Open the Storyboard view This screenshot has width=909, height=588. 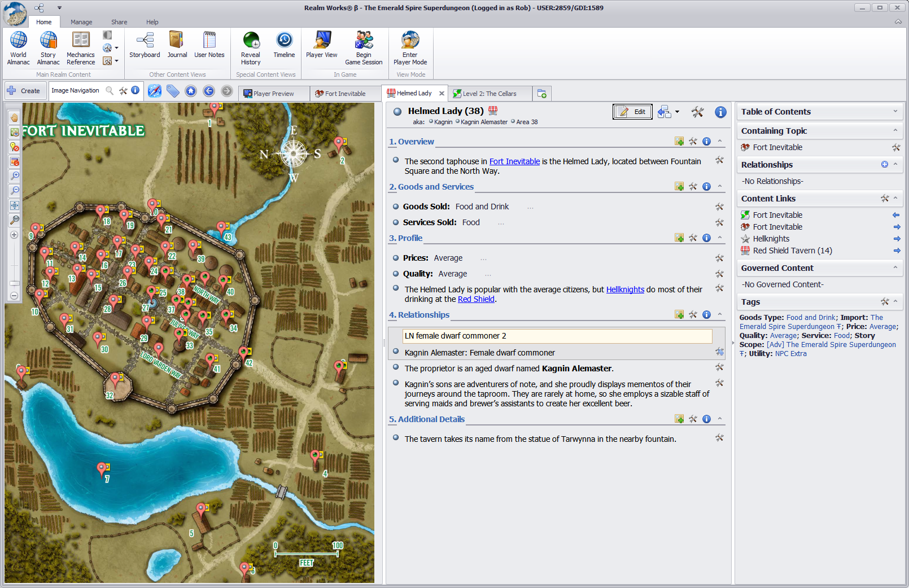coord(145,45)
